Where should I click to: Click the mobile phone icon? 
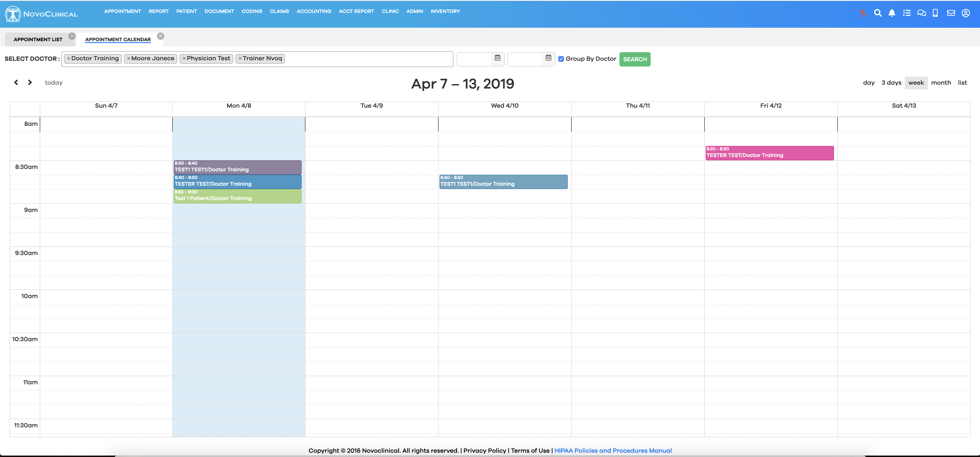(935, 13)
